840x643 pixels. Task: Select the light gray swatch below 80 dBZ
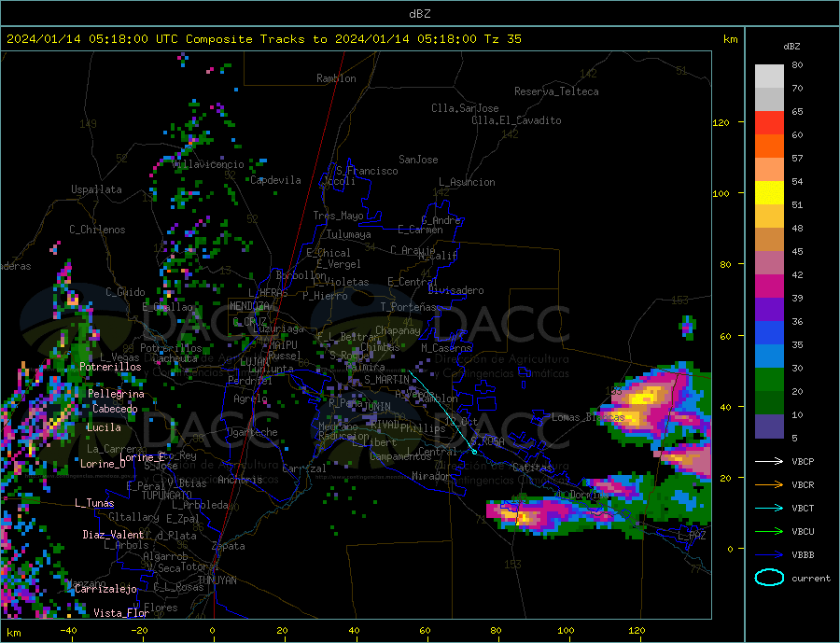click(x=769, y=77)
